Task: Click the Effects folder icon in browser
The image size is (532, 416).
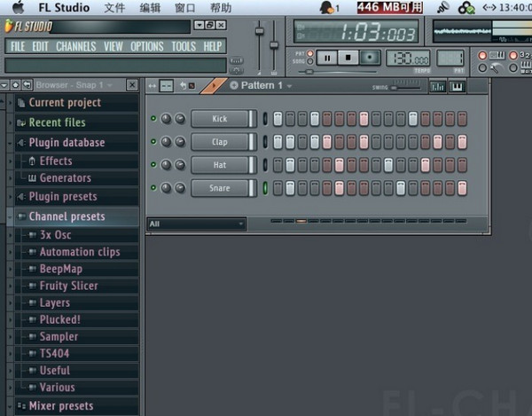Action: click(x=32, y=161)
